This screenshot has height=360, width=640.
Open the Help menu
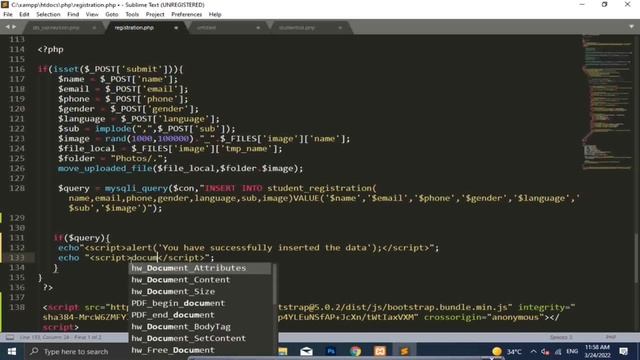coord(215,14)
